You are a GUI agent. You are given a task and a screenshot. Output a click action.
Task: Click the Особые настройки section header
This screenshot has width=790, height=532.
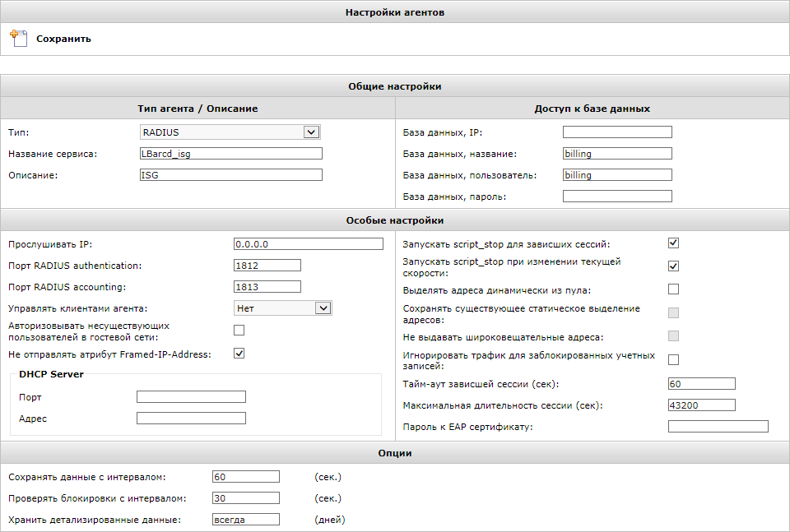point(395,220)
